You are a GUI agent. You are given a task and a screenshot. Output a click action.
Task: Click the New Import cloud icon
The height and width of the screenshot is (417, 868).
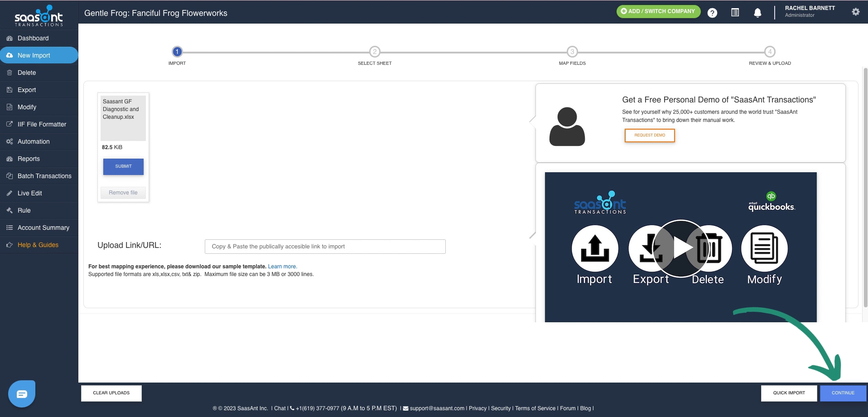click(x=10, y=55)
